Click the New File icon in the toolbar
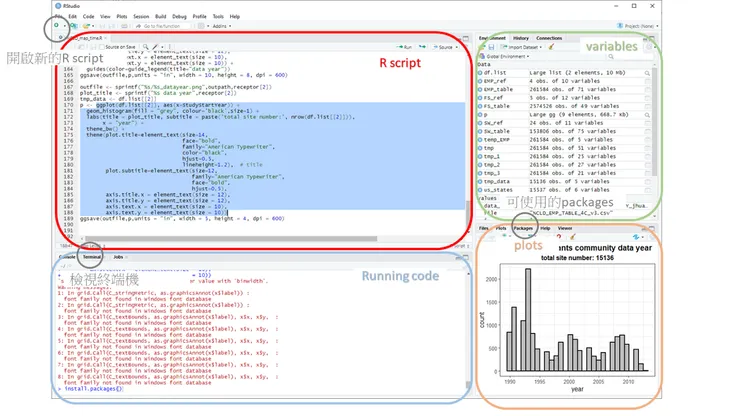This screenshot has width=740, height=416. click(57, 26)
